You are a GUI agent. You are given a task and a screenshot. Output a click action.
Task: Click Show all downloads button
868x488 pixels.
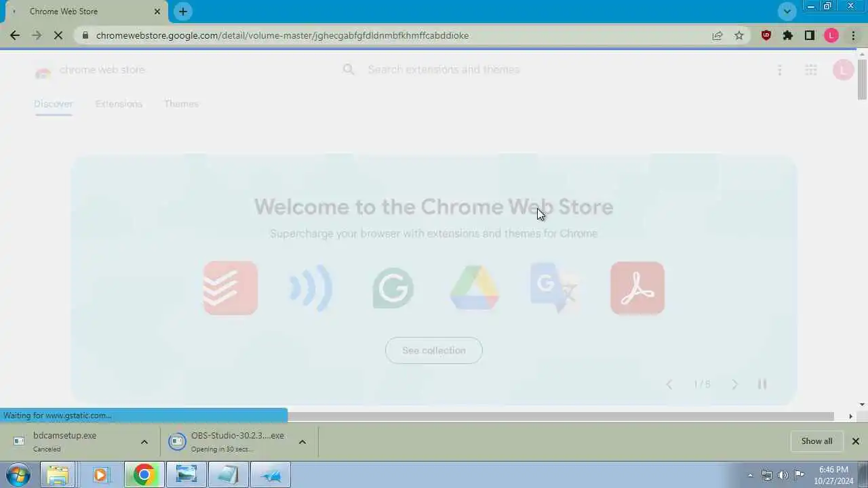816,441
